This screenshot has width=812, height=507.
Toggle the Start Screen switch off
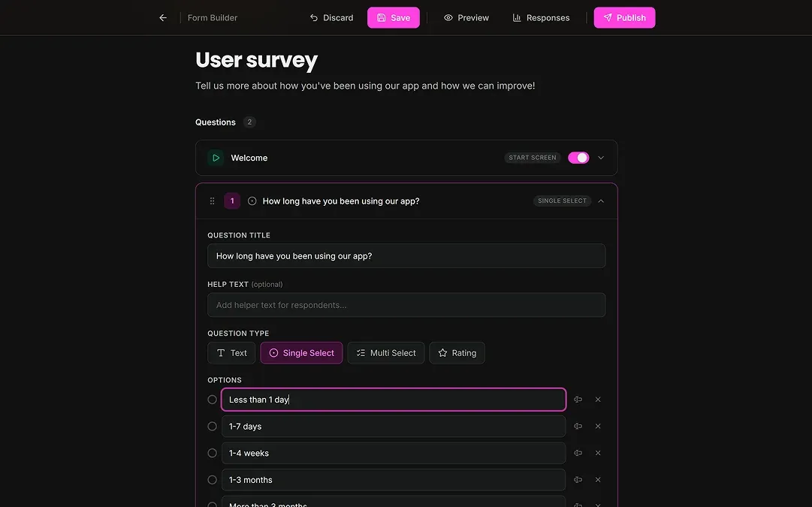coord(578,157)
